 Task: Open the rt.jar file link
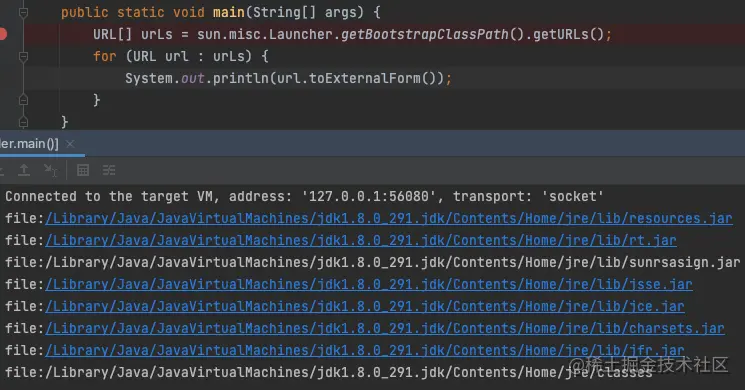[x=361, y=240]
